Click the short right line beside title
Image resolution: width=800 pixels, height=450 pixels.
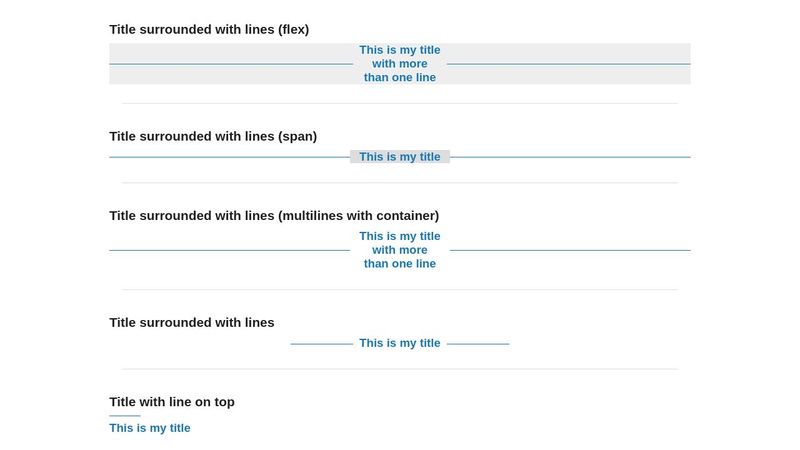point(478,344)
